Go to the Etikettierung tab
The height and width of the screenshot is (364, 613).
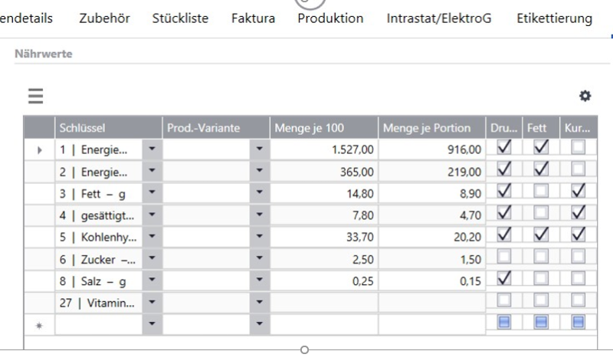click(554, 18)
